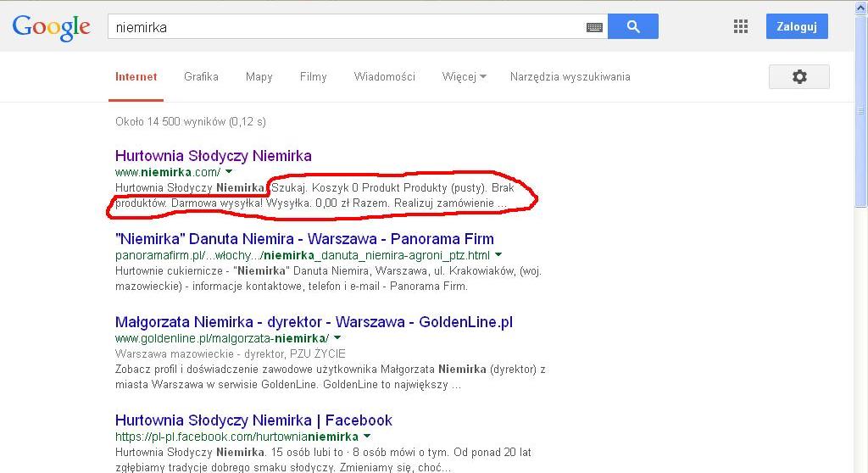Switch to the Grafika tab
868x473 pixels.
(201, 77)
